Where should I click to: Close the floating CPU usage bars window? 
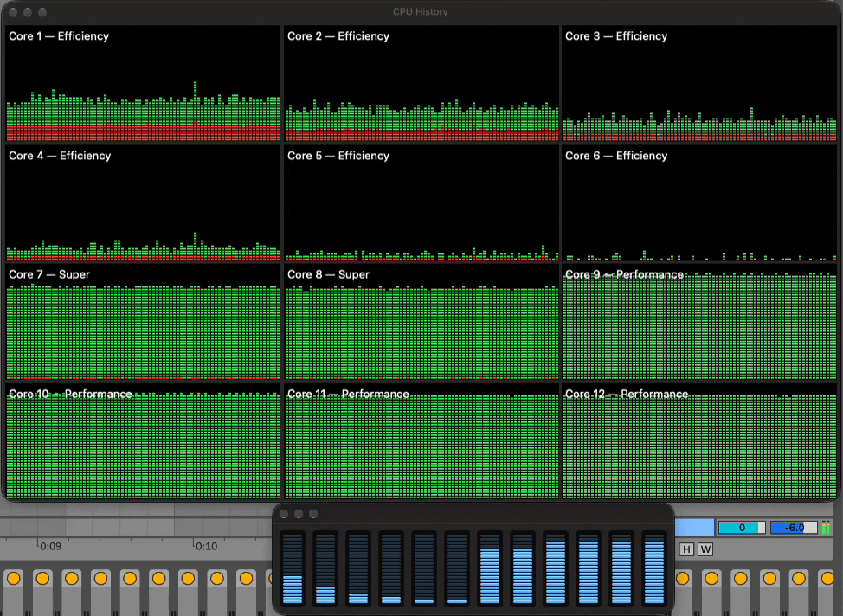(284, 514)
